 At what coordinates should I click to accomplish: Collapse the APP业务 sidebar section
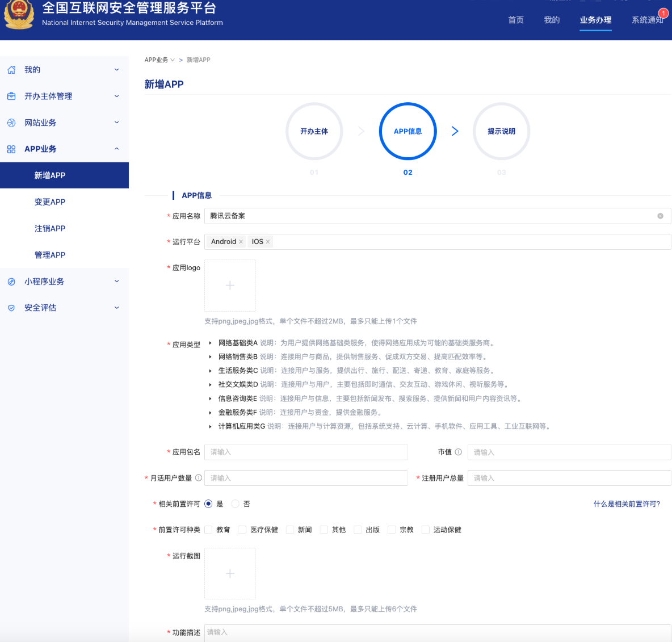click(116, 149)
